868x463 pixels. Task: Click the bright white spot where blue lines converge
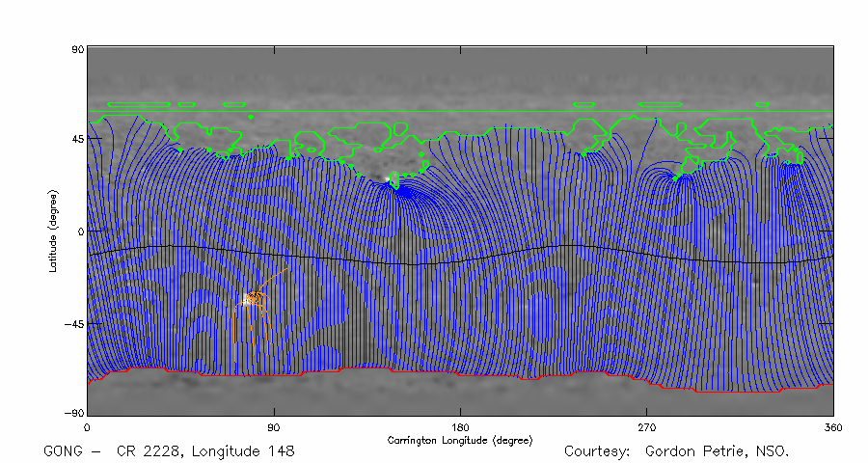(390, 179)
